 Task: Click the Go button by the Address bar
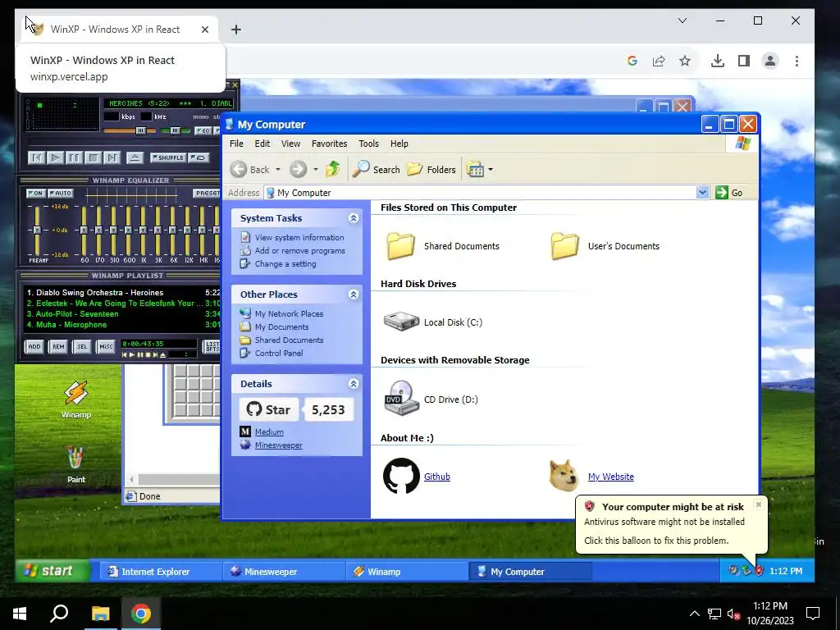(x=729, y=192)
